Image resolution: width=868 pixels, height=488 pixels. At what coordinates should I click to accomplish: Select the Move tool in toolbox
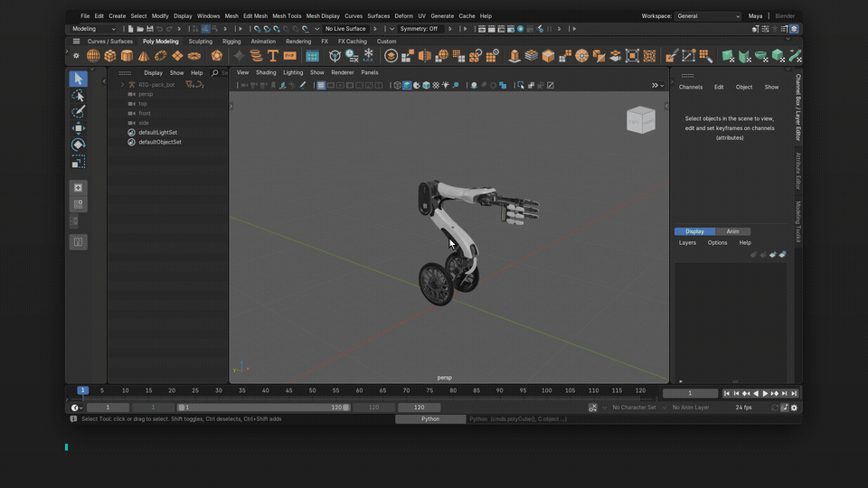tap(78, 128)
